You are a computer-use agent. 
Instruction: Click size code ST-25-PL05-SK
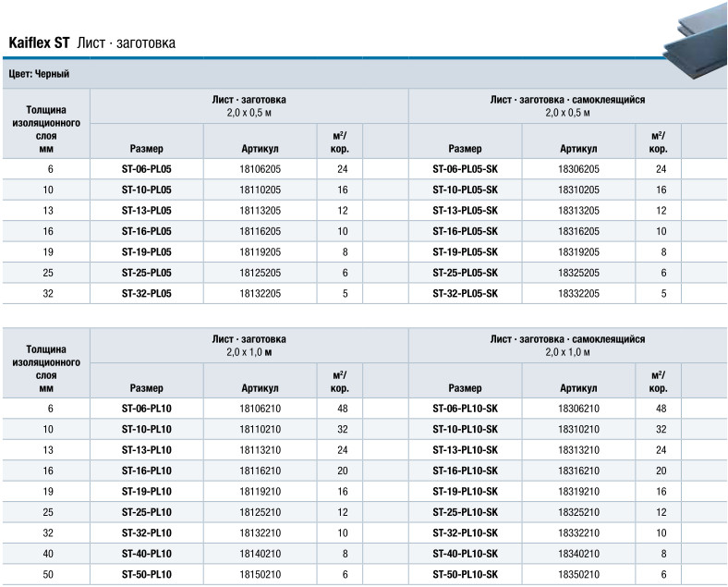[x=466, y=273]
